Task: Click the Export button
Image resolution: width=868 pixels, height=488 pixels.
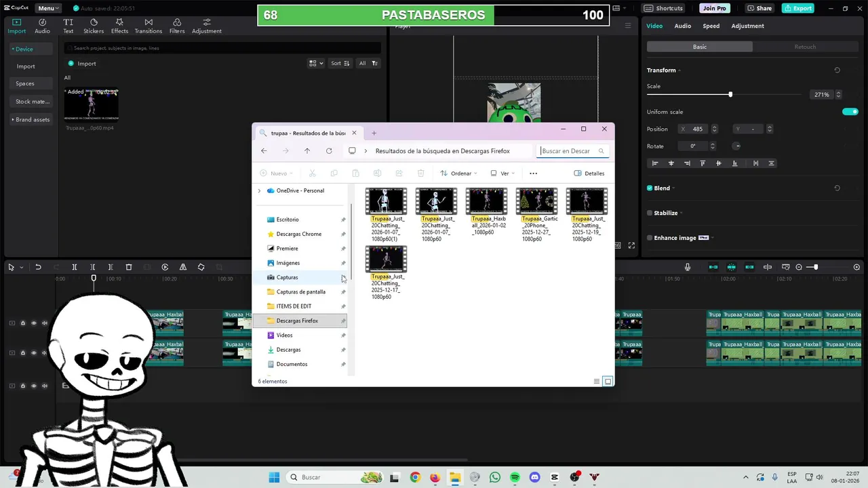Action: point(797,8)
